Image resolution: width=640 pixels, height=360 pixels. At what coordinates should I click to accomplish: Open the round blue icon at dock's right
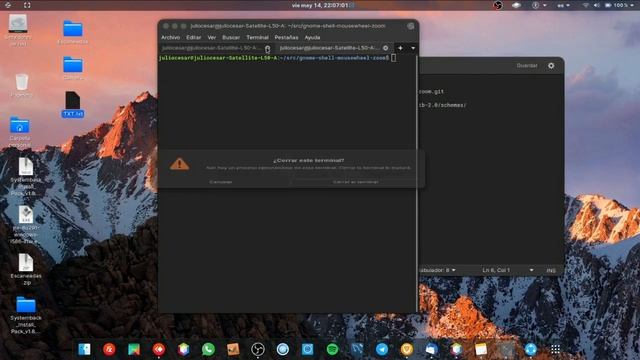click(x=530, y=349)
